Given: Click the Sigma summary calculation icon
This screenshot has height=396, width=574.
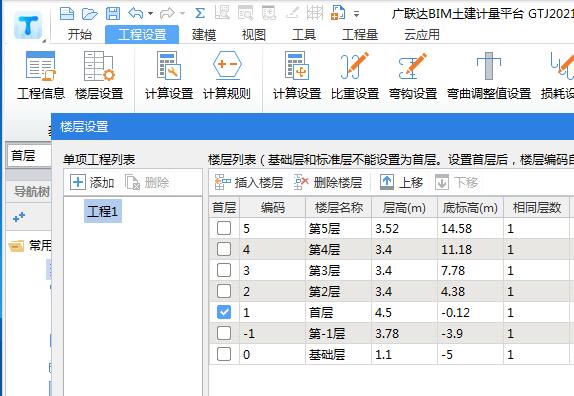Looking at the screenshot, I should point(200,14).
